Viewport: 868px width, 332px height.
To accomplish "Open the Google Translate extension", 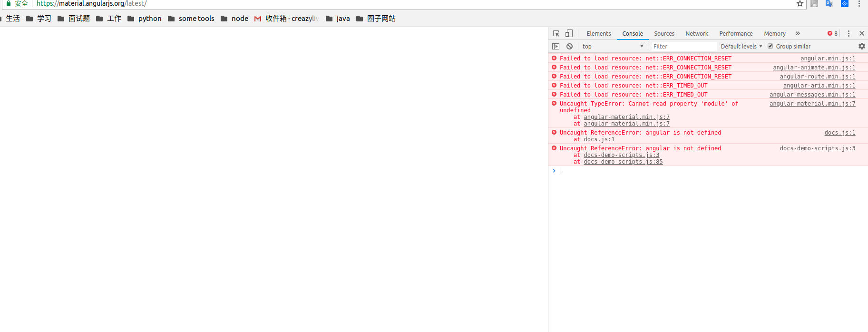I will coord(829,4).
